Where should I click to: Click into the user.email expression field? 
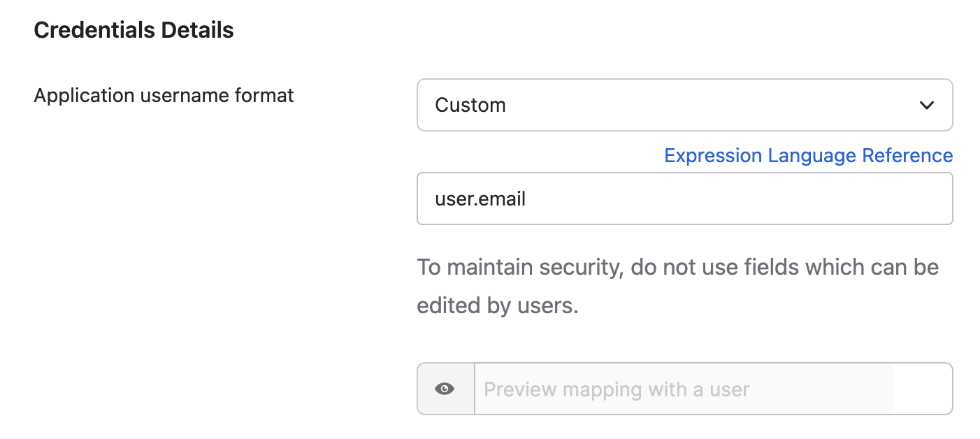click(x=684, y=199)
